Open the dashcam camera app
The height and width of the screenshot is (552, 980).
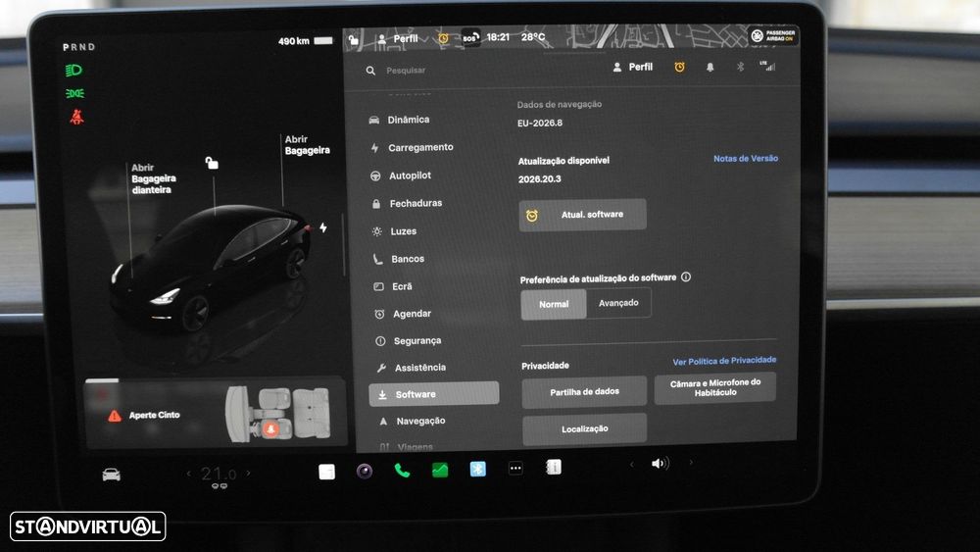(x=365, y=471)
